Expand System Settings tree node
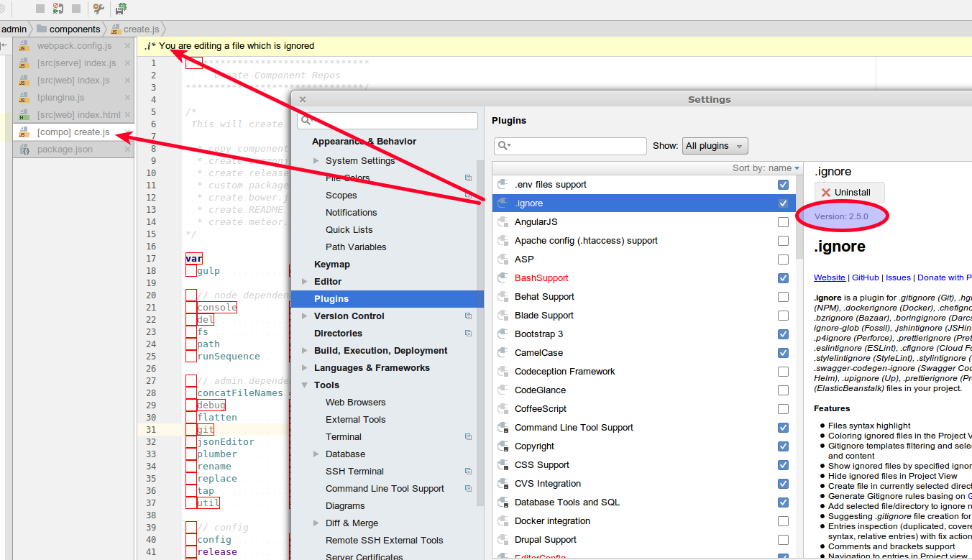This screenshot has height=560, width=972. [x=317, y=161]
